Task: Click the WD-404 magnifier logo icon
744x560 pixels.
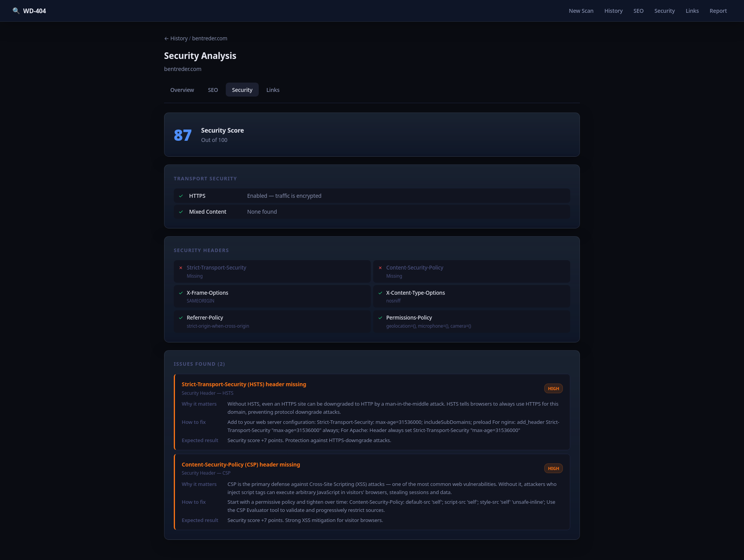Action: [16, 11]
